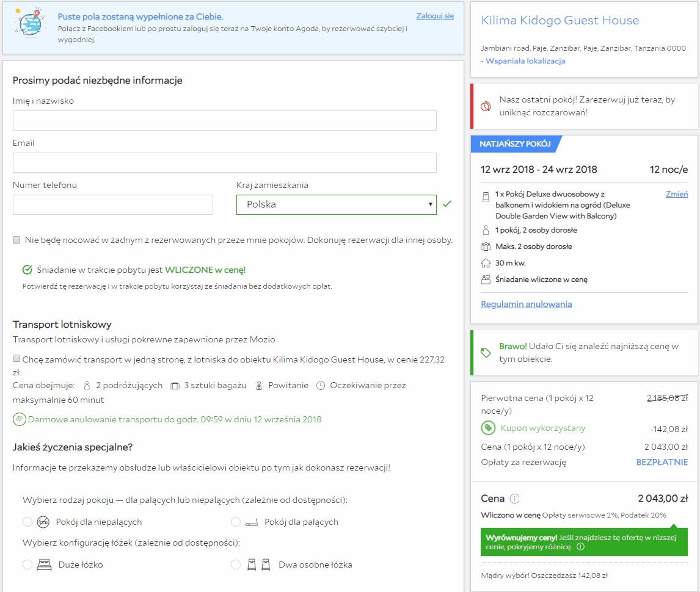700x592 pixels.
Task: Click 'Transport lotniskowy' heading
Action: (x=62, y=324)
